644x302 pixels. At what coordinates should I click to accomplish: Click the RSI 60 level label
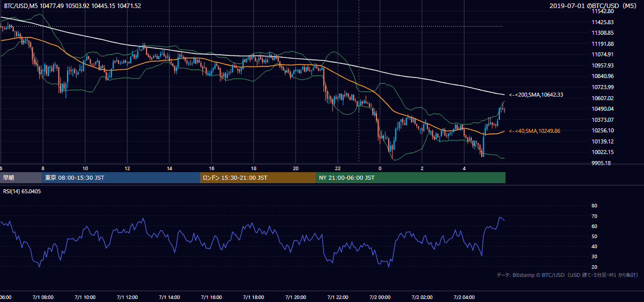[594, 226]
